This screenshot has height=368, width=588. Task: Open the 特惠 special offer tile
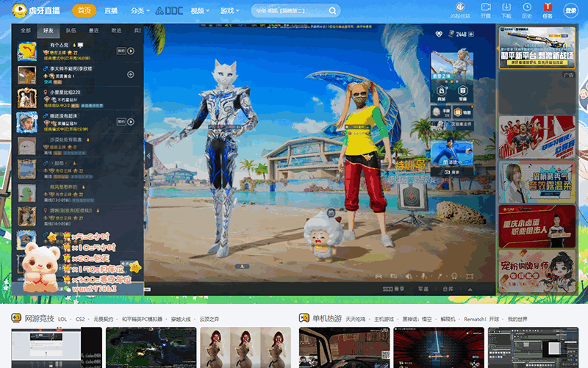point(463,112)
